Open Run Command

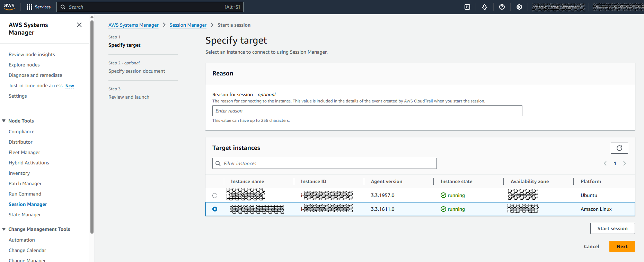coord(25,194)
